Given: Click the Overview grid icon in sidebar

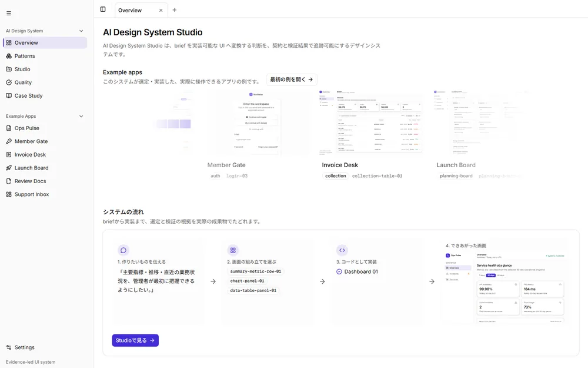Looking at the screenshot, I should click(x=9, y=42).
